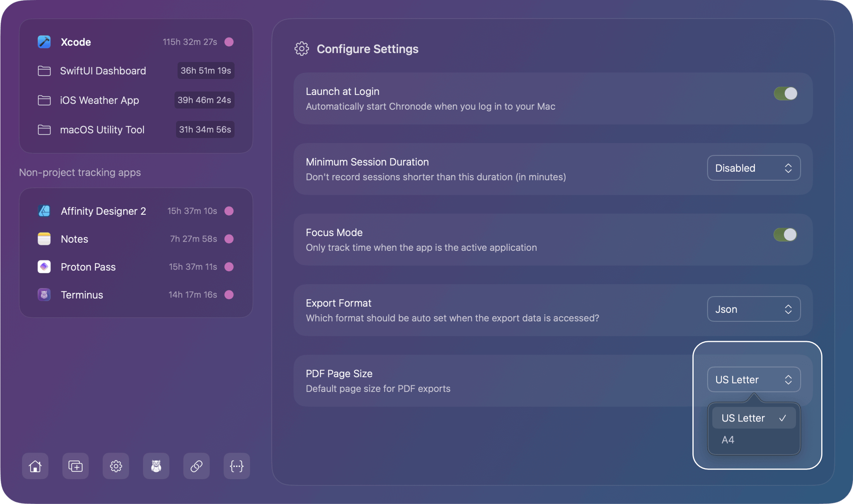Open the link/integrations icon in the toolbar

[x=196, y=466]
